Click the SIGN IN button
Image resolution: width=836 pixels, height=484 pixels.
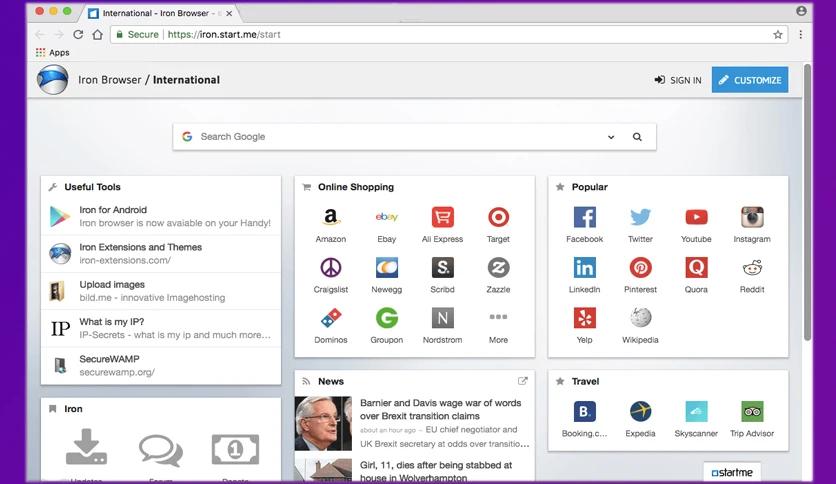click(678, 80)
